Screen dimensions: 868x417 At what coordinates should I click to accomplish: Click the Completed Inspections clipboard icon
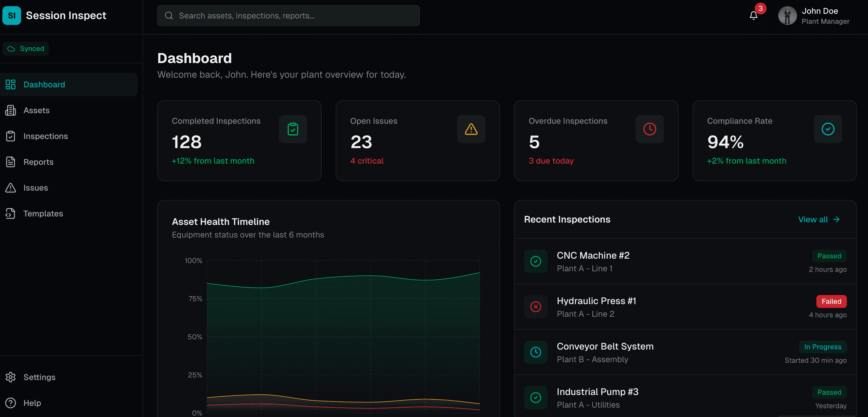(293, 129)
